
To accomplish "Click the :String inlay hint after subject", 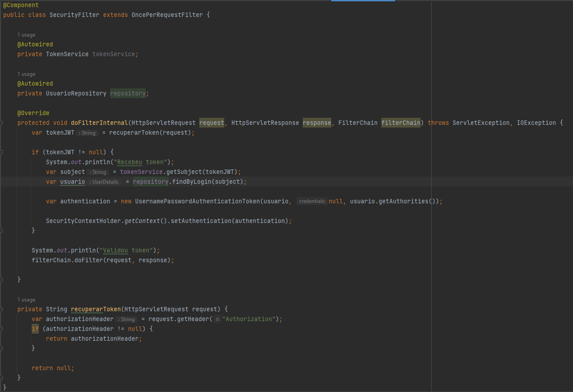I will coord(98,172).
